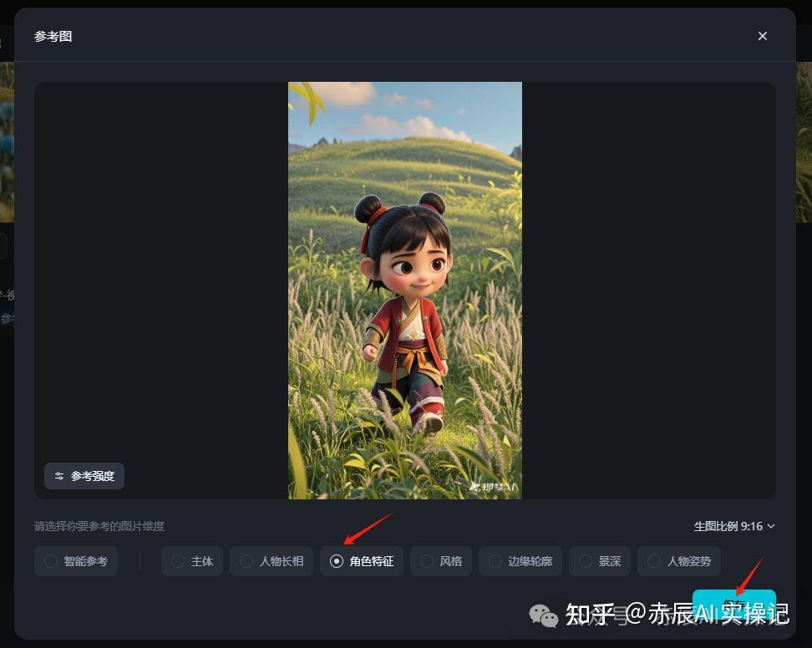
Task: Click the WeChat logo icon in watermark
Action: [x=544, y=615]
